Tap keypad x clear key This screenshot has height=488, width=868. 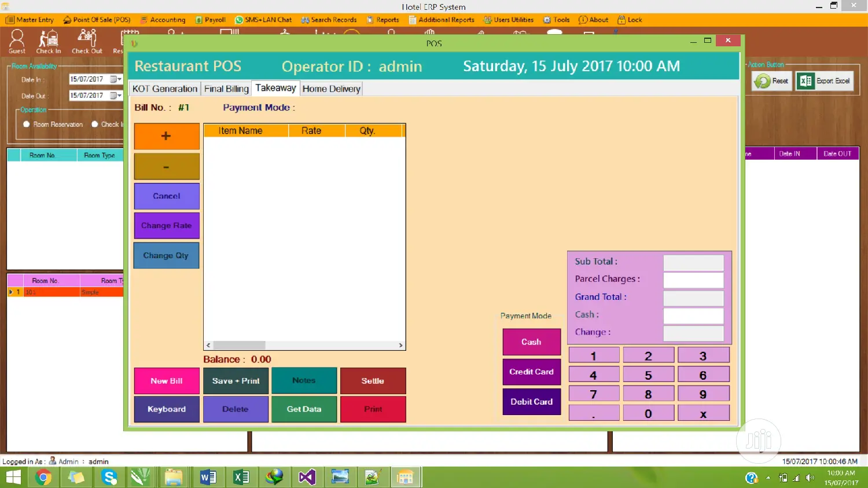click(x=703, y=413)
